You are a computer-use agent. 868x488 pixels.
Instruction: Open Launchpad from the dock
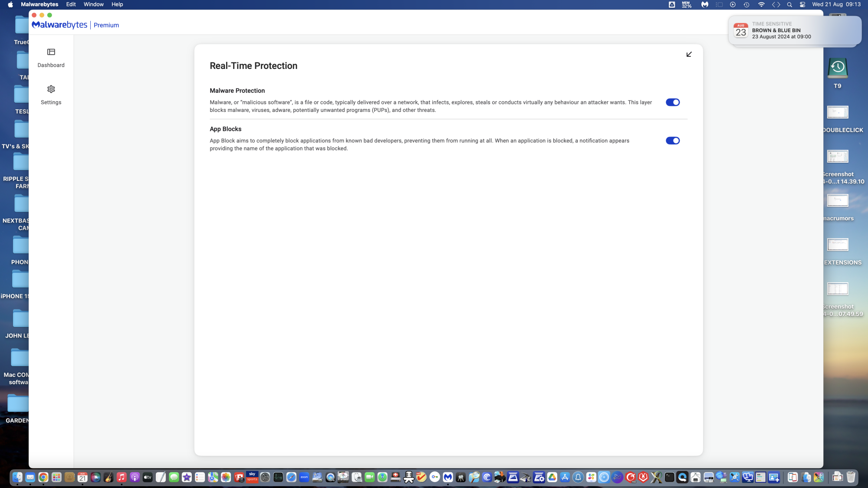(56, 477)
